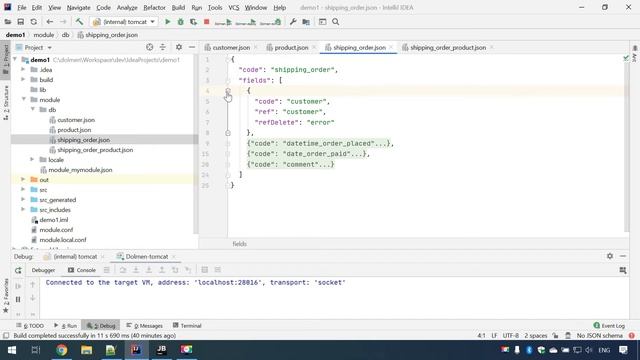Open the VCS menu
This screenshot has width=640, height=360.
point(234,8)
